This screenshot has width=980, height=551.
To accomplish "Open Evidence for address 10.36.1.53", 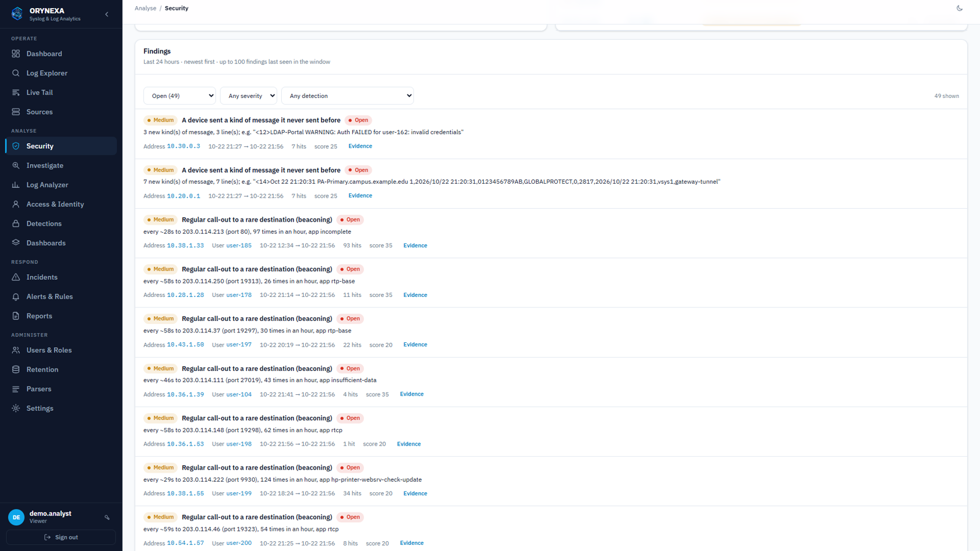I will click(x=409, y=444).
